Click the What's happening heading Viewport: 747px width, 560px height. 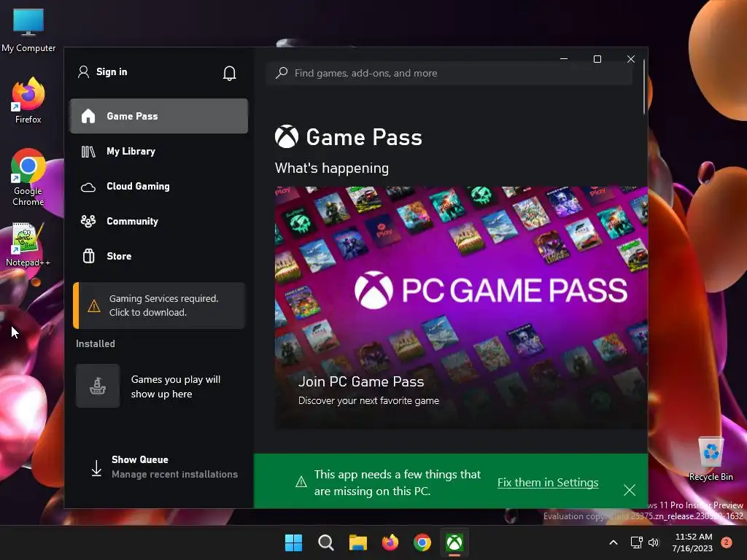coord(332,168)
